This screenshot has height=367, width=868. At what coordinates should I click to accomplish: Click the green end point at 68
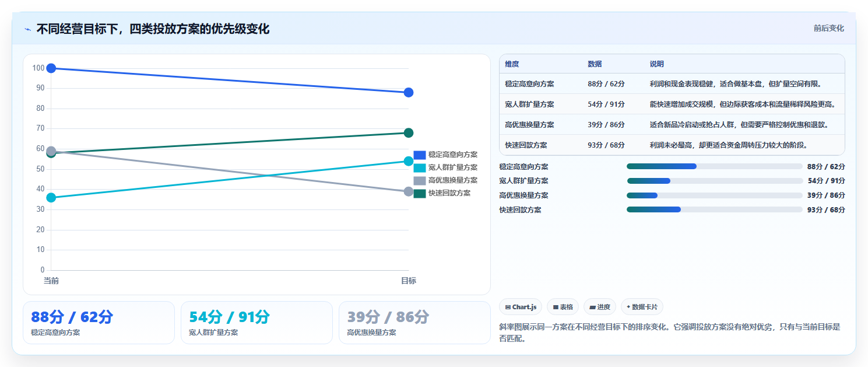coord(409,133)
